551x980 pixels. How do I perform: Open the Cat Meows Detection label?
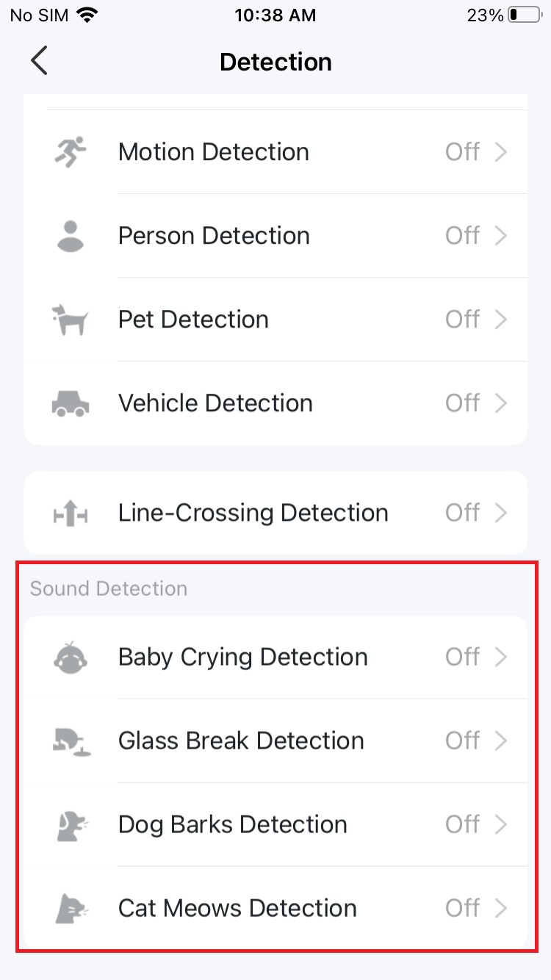pyautogui.click(x=237, y=908)
